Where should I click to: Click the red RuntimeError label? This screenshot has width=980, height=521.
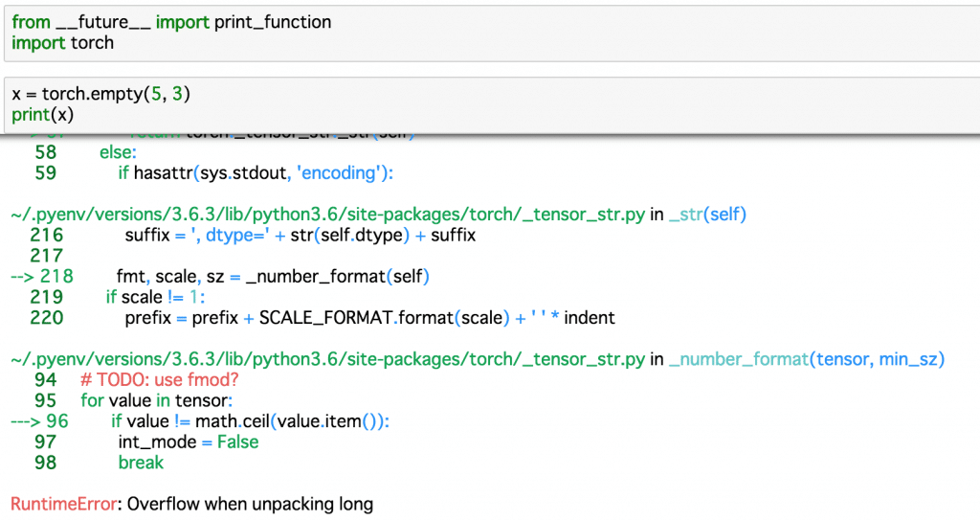[x=63, y=504]
